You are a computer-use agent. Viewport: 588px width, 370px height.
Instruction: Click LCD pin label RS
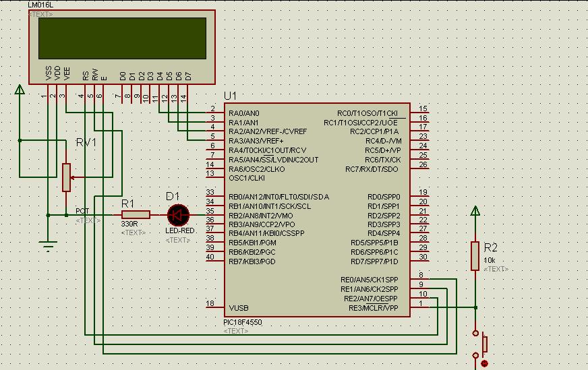[x=86, y=75]
